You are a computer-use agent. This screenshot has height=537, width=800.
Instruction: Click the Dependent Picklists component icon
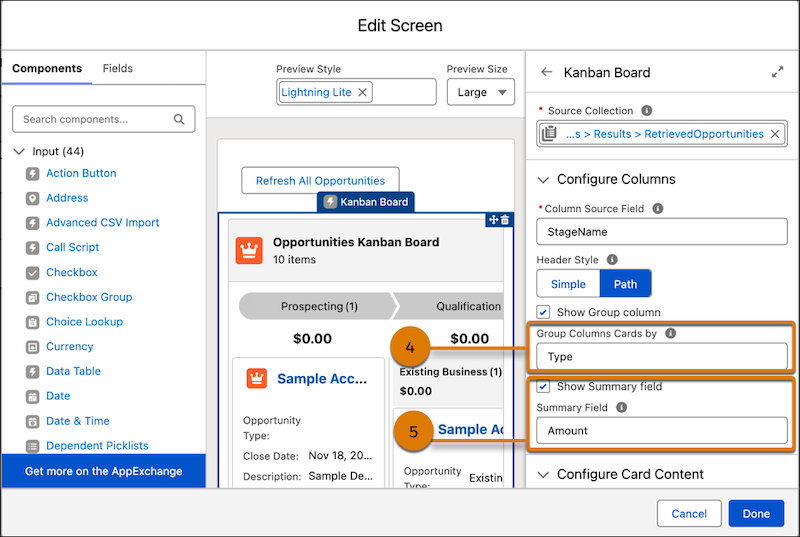pyautogui.click(x=32, y=446)
